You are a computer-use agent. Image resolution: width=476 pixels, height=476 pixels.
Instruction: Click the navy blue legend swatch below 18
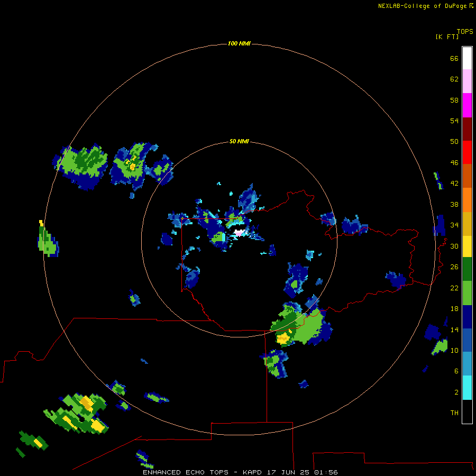(467, 317)
